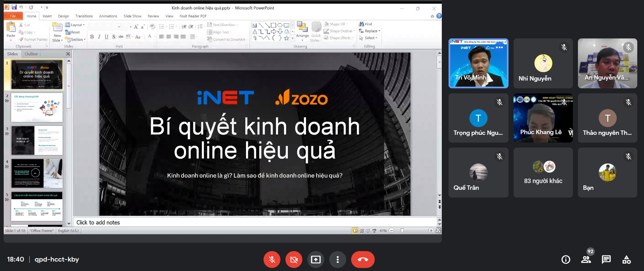Click the Undo icon in quick access toolbar

tap(22, 7)
